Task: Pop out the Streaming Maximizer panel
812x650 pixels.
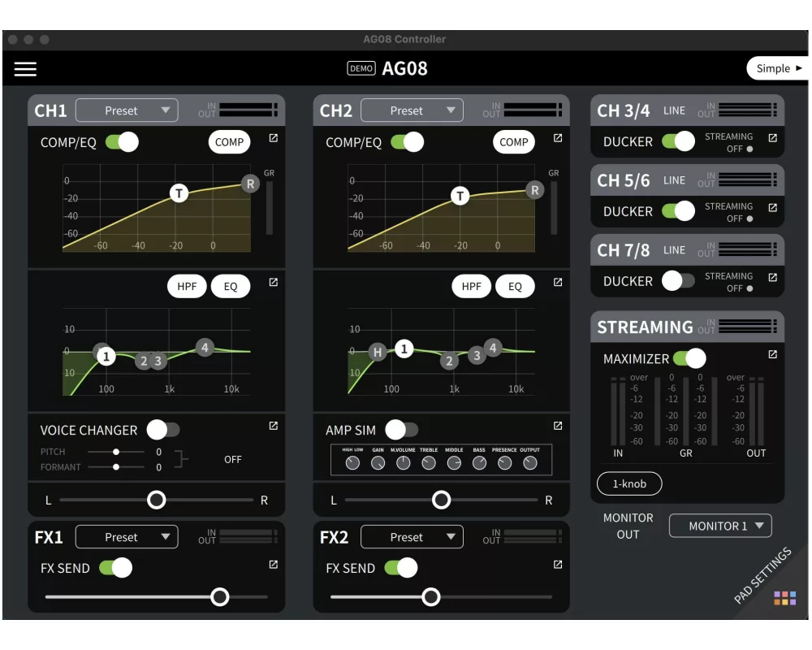Action: coord(772,355)
